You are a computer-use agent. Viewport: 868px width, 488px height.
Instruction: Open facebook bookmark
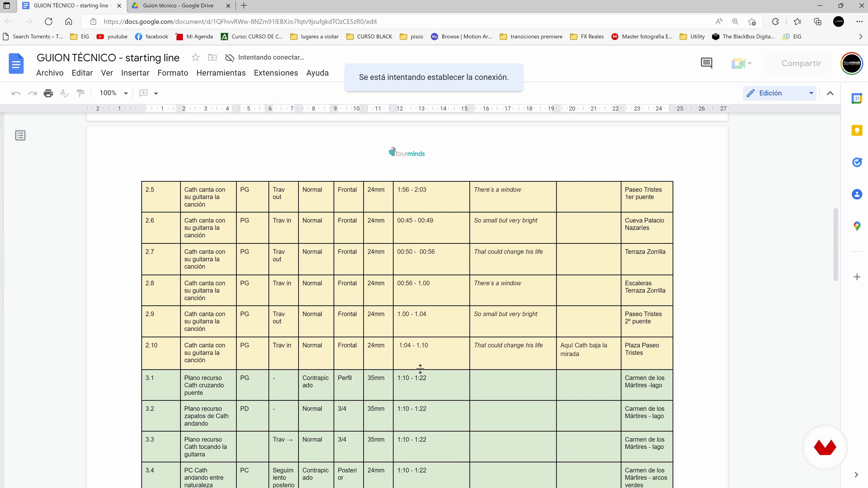(151, 36)
